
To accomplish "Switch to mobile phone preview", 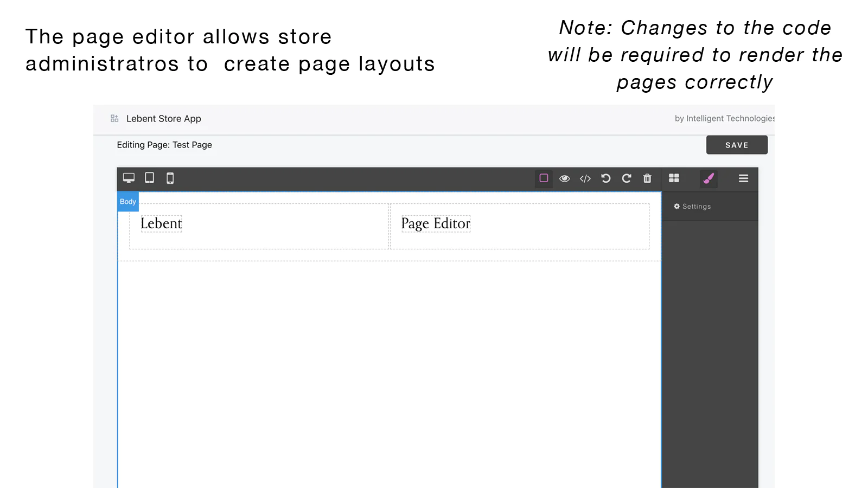I will pos(170,178).
